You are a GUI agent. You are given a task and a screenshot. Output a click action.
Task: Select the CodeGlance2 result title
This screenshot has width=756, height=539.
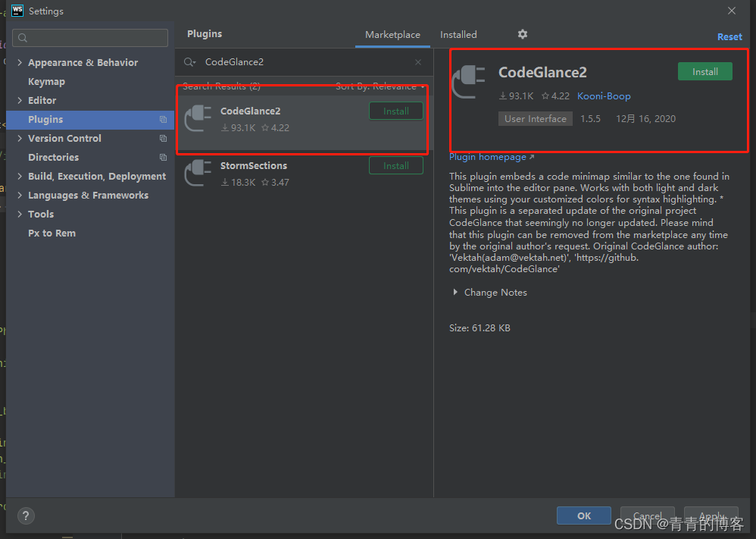click(250, 111)
